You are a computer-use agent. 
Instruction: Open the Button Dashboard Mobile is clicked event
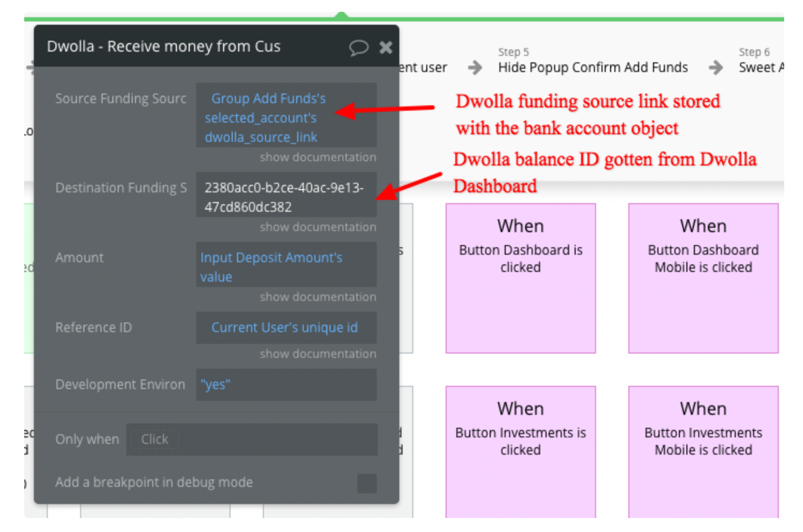704,278
